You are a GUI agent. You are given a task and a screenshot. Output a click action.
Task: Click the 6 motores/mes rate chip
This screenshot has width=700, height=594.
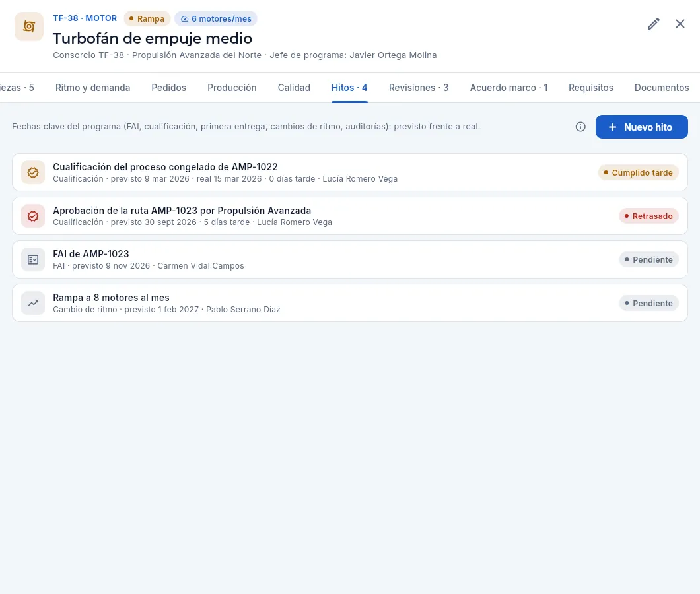(216, 18)
